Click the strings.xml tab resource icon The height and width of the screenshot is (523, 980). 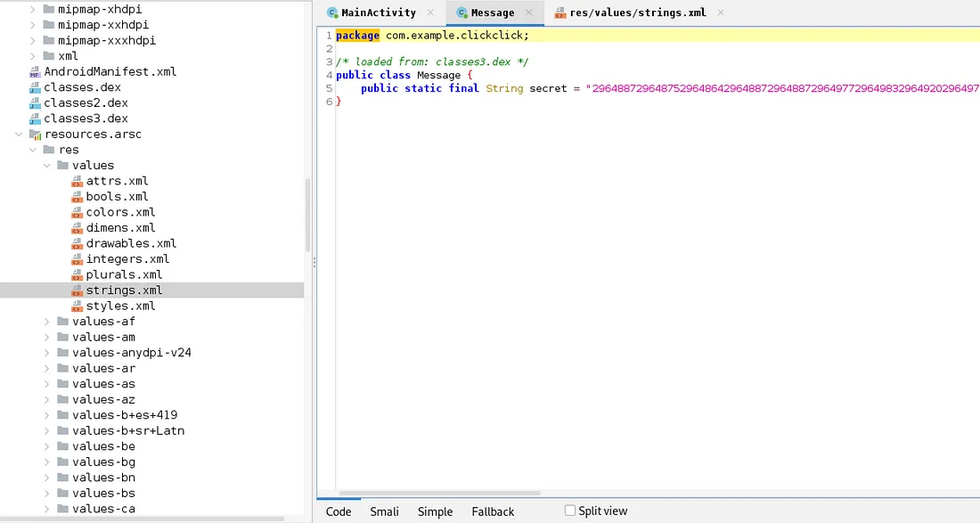click(x=560, y=12)
